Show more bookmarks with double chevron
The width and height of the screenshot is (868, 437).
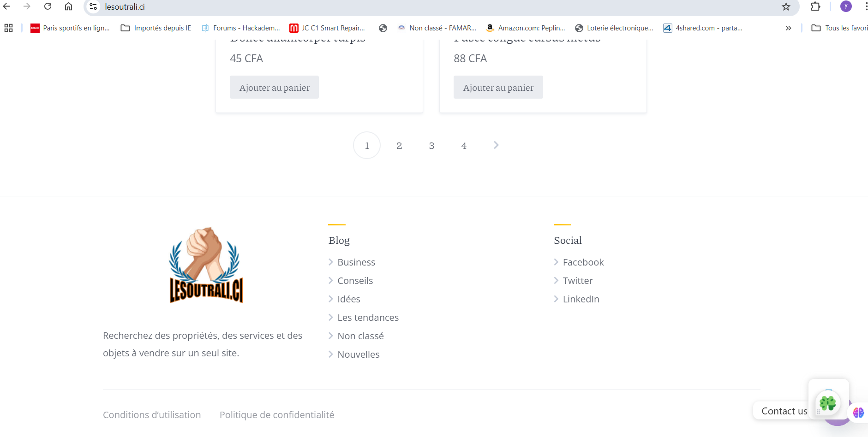pos(788,28)
